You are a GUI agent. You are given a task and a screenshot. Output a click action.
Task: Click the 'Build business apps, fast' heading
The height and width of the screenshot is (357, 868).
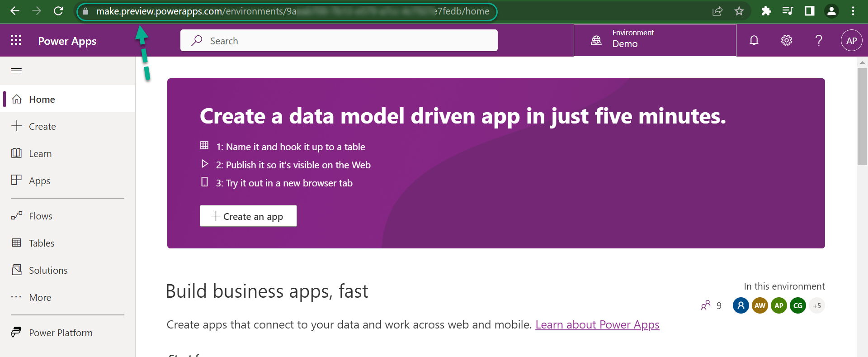click(267, 291)
